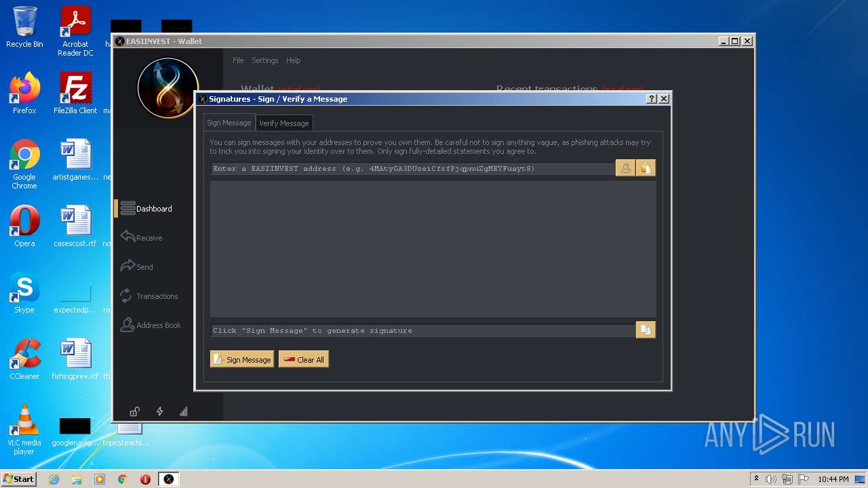This screenshot has width=868, height=488.
Task: Open Opera desktop shortcut
Action: (x=24, y=226)
